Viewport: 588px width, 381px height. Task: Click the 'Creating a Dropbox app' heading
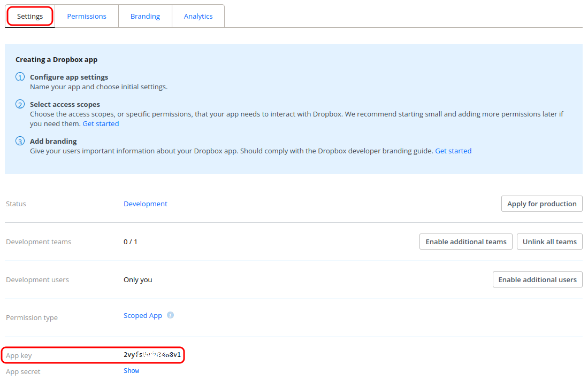click(56, 59)
